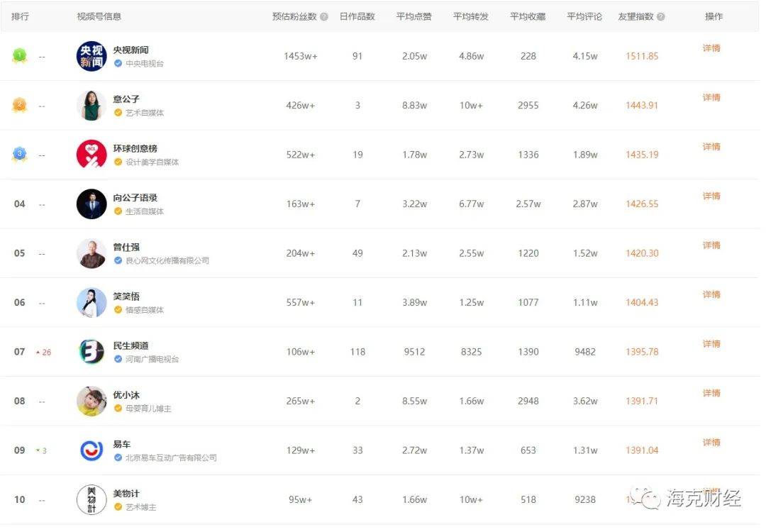This screenshot has width=766, height=532.
Task: Open 意公子 profile photo
Action: click(91, 106)
